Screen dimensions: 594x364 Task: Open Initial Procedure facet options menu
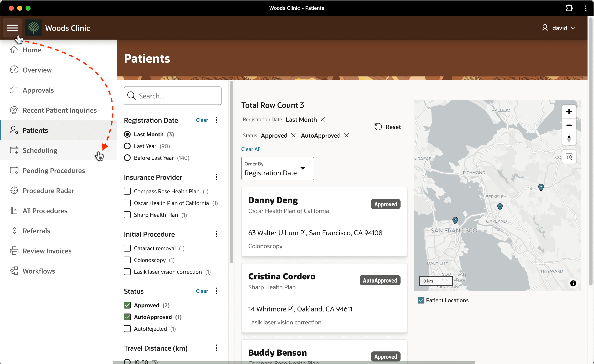click(216, 234)
